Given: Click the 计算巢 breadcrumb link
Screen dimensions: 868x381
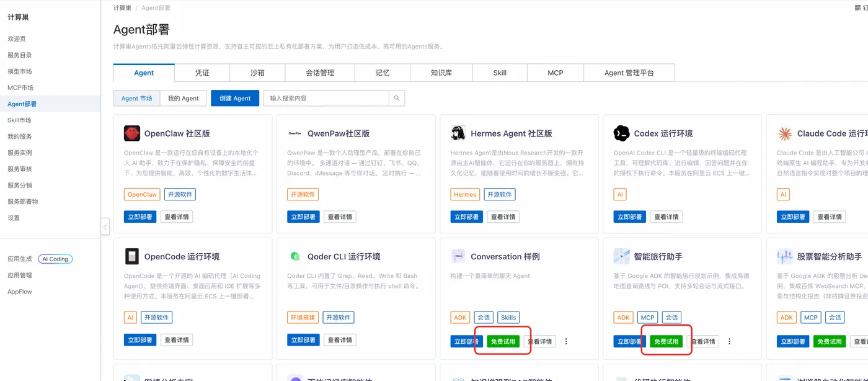Looking at the screenshot, I should coord(122,8).
